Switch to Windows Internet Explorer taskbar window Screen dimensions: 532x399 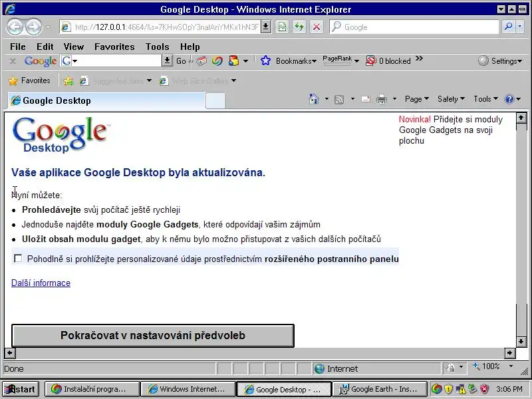[188, 389]
